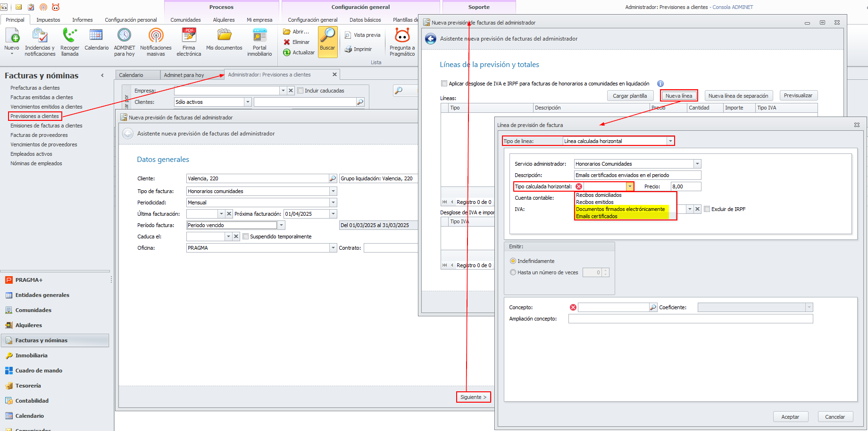Click the Precio input field
This screenshot has width=868, height=431.
pyautogui.click(x=686, y=186)
